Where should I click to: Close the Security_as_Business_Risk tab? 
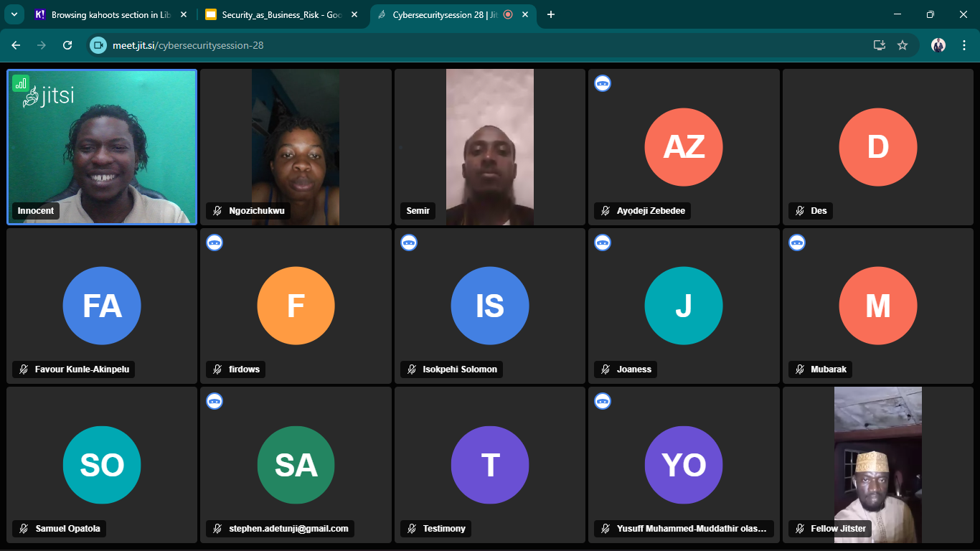pyautogui.click(x=354, y=14)
